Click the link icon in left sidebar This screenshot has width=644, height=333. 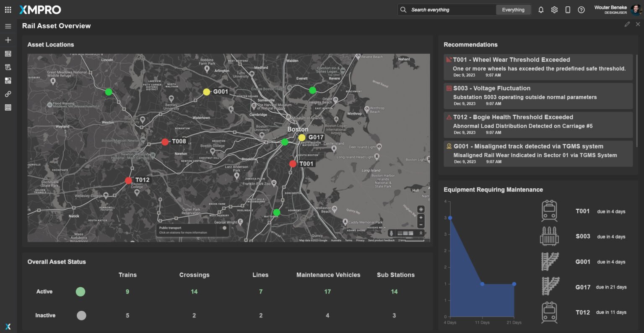click(x=8, y=94)
